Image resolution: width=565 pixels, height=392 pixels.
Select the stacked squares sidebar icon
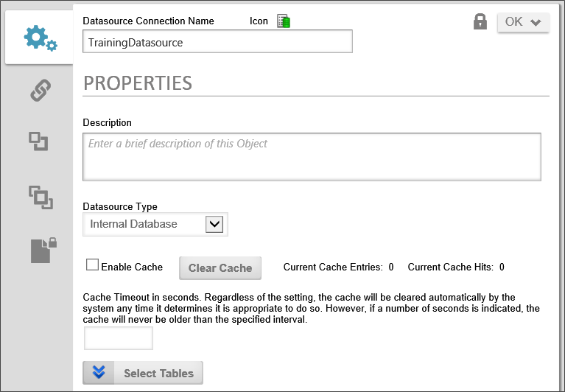tap(40, 196)
